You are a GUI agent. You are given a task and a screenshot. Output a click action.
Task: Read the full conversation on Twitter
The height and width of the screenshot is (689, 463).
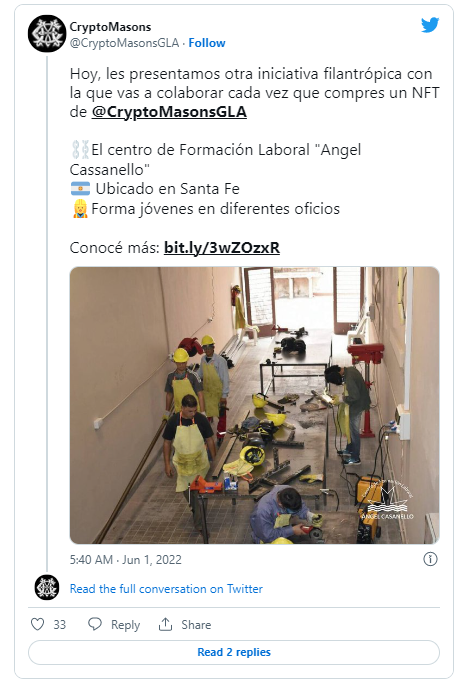point(166,589)
